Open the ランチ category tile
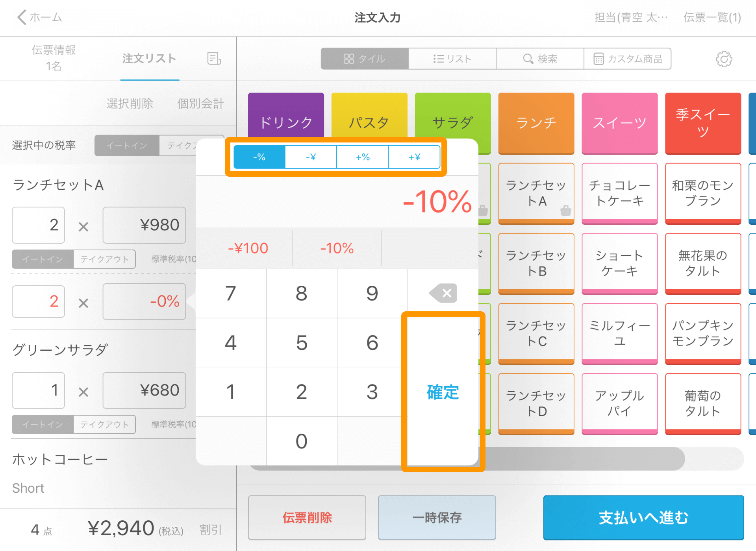The image size is (756, 551). (536, 122)
